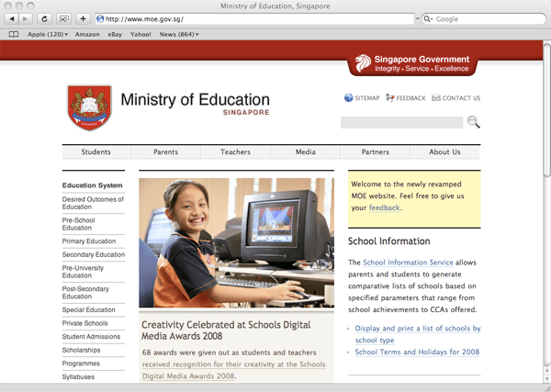Viewport: 551px width, 392px height.
Task: Open received recognition for their creativity link
Action: 233,370
